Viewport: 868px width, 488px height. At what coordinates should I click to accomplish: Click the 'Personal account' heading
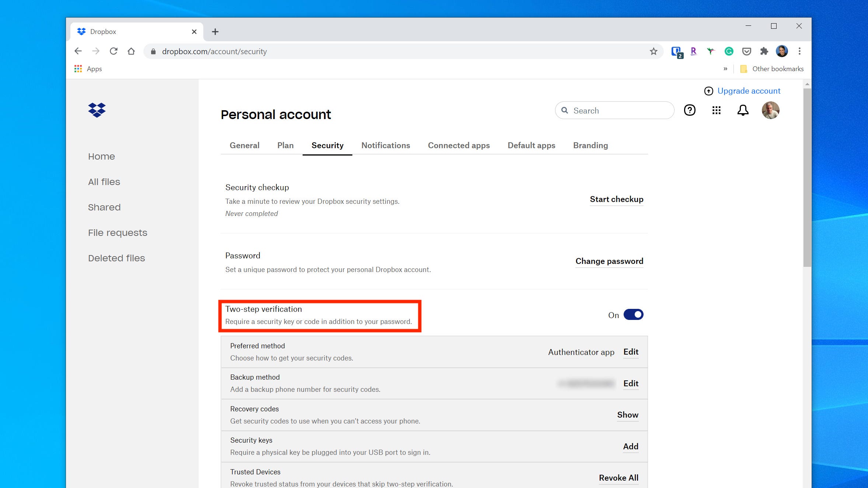276,115
